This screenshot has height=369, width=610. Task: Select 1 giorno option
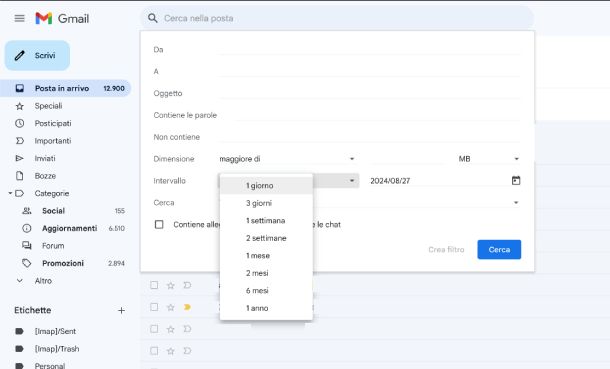pyautogui.click(x=266, y=185)
